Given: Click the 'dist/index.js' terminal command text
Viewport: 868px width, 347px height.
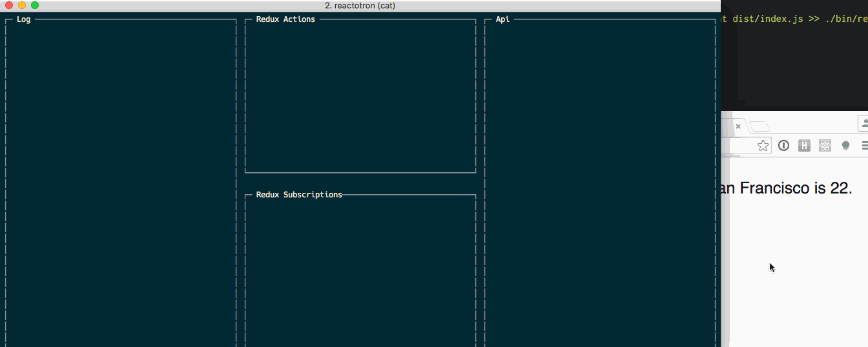Looking at the screenshot, I should coord(768,19).
